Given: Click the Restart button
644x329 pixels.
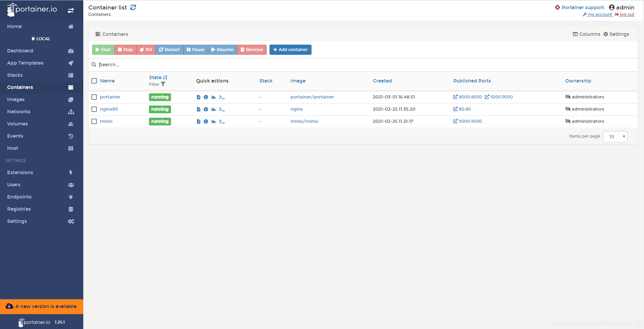Looking at the screenshot, I should (x=169, y=50).
